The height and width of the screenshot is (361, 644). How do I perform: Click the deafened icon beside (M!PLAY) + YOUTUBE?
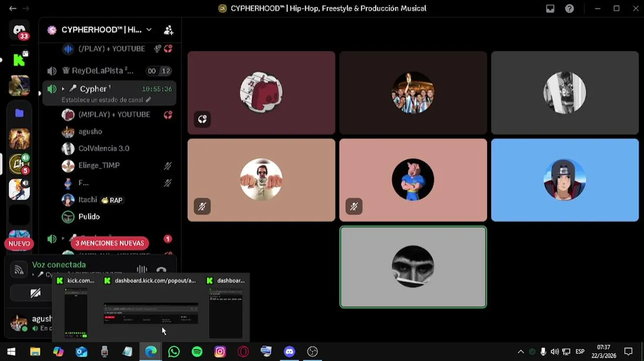[x=168, y=115]
